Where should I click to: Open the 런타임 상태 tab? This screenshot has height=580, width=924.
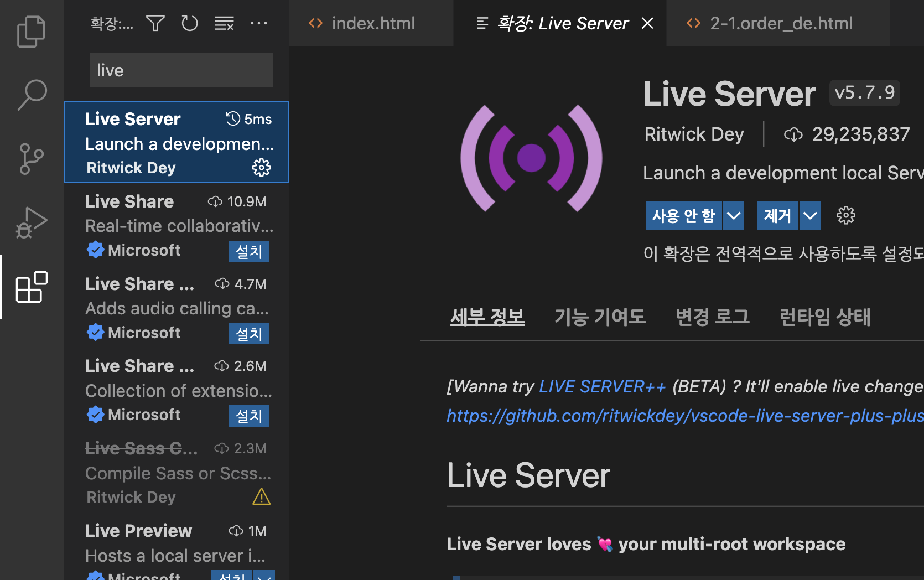[825, 317]
